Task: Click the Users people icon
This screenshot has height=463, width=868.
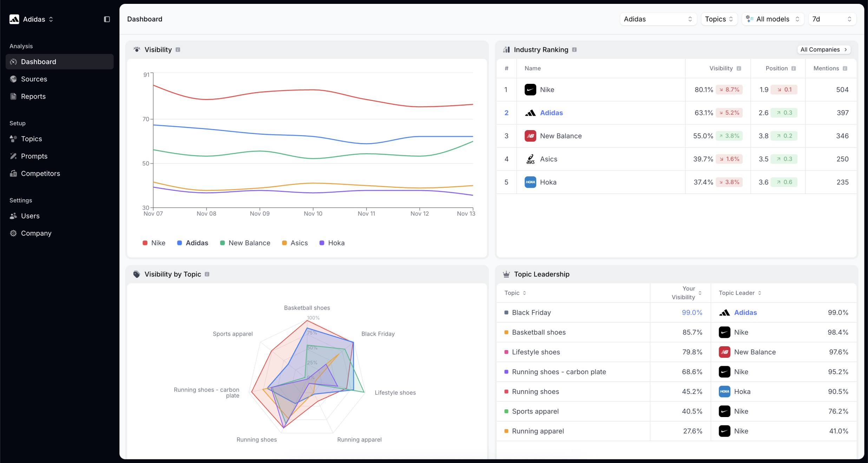Action: 13,216
